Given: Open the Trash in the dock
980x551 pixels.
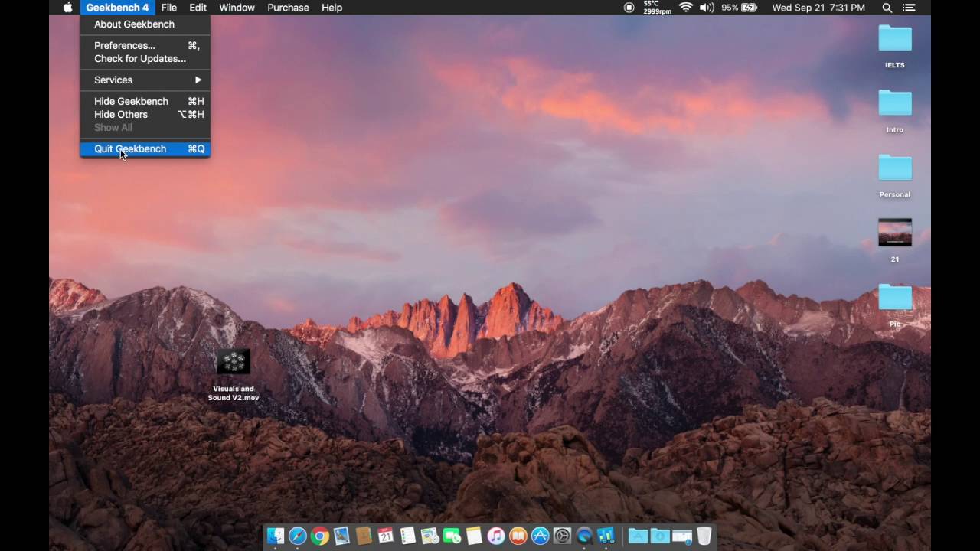Looking at the screenshot, I should pos(704,536).
